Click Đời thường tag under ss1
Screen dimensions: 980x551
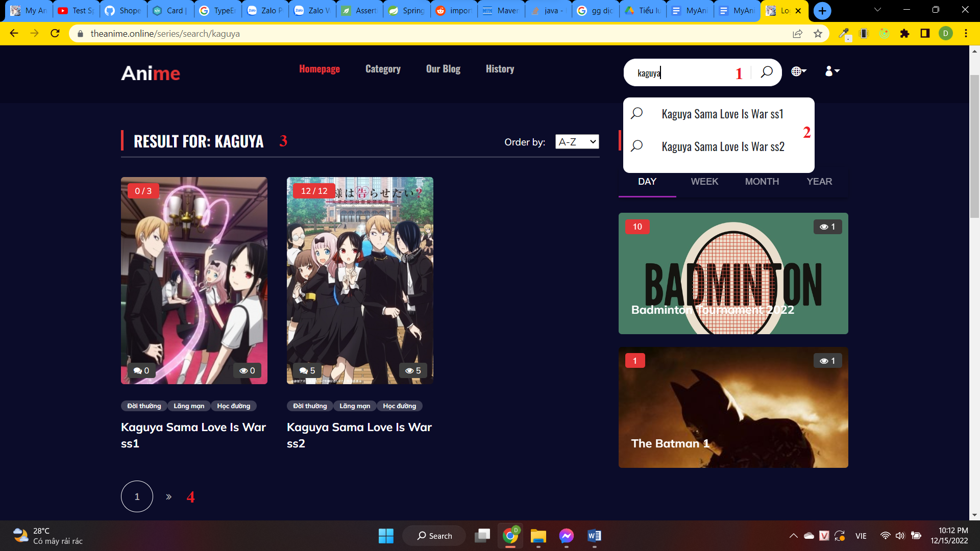pyautogui.click(x=144, y=406)
